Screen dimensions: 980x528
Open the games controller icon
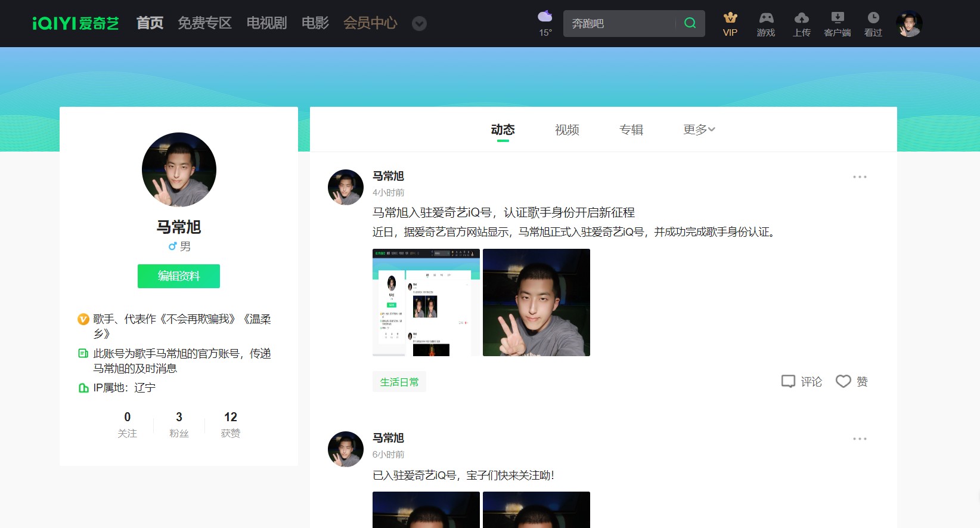[766, 18]
